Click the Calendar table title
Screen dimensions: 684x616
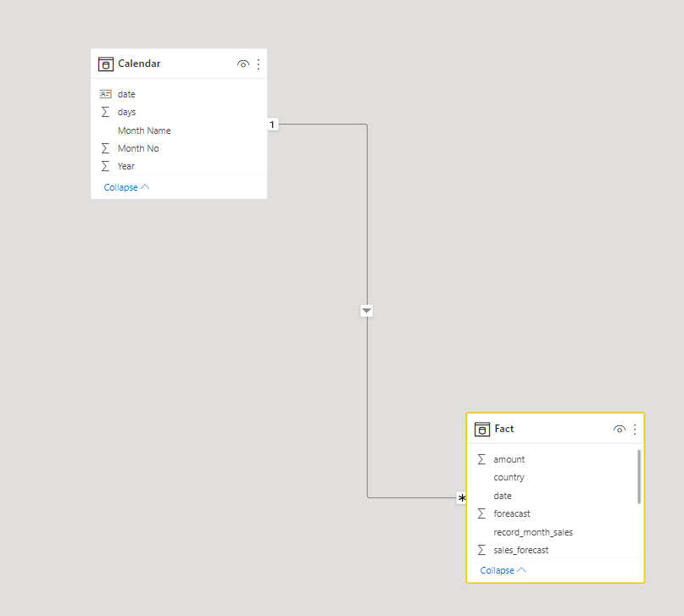139,64
